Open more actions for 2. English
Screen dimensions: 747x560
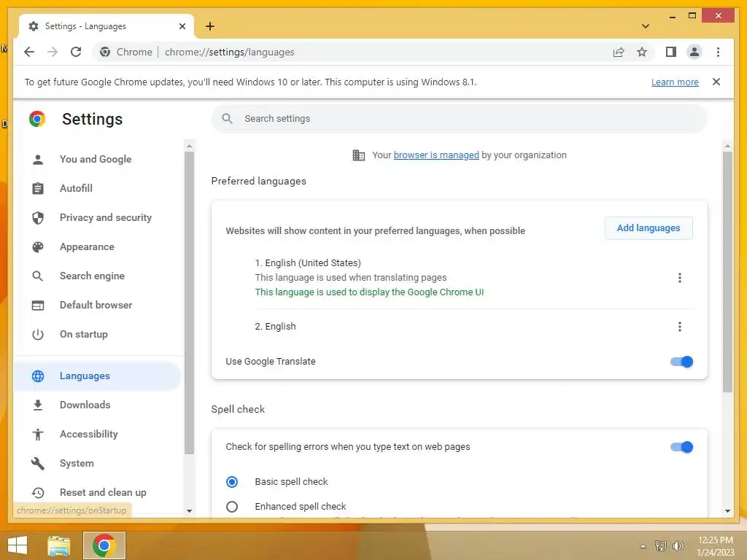pos(679,326)
